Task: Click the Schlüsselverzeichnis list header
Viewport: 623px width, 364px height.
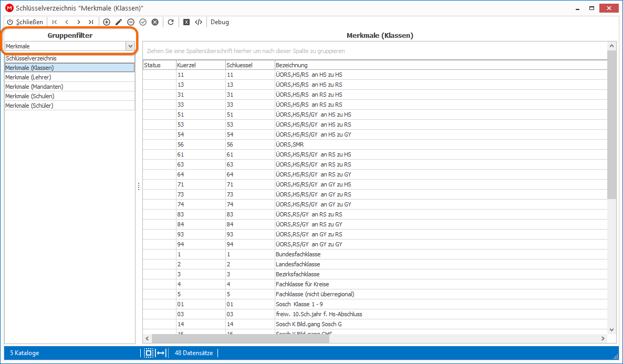Action: tap(69, 58)
